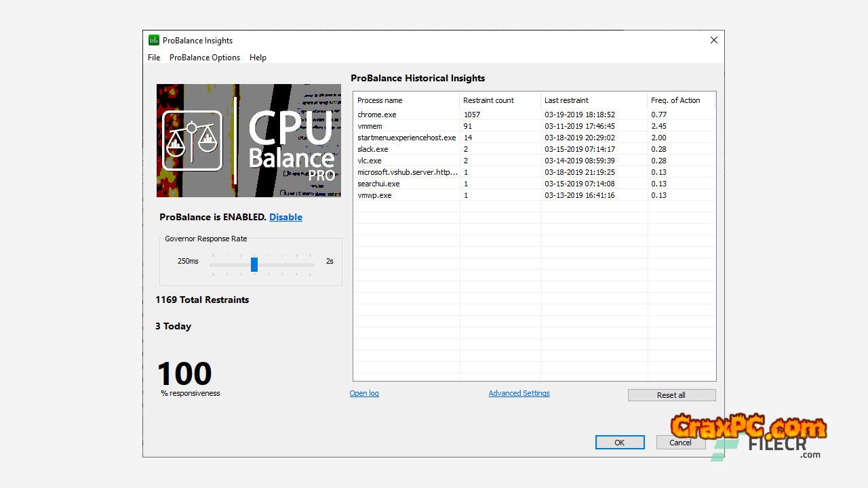Click the ProBalance Insights title bar icon
This screenshot has height=488, width=868.
click(154, 41)
